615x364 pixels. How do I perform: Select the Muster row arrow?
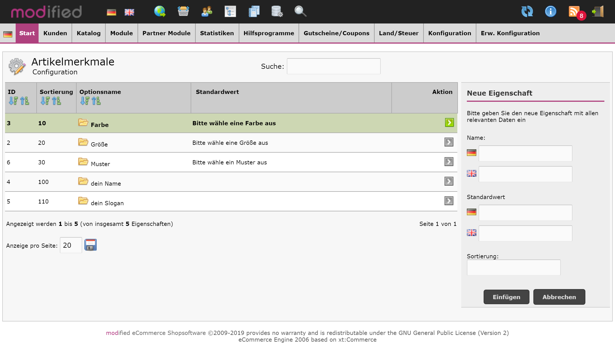(449, 162)
